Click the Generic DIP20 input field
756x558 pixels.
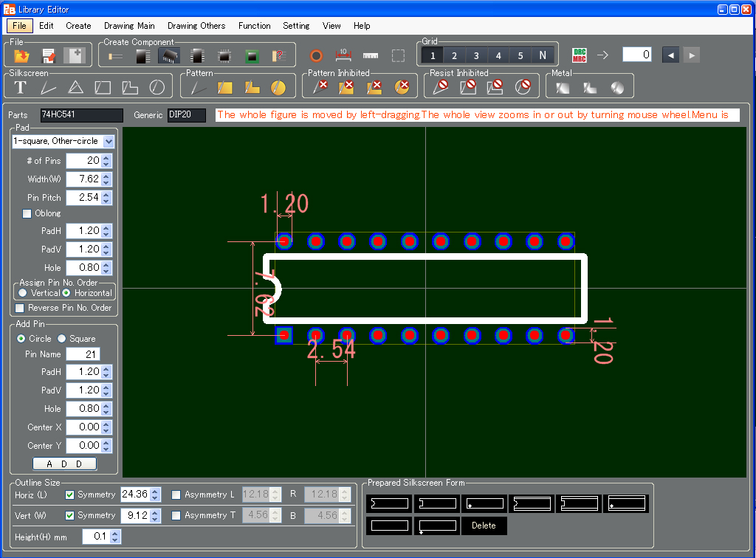(187, 115)
